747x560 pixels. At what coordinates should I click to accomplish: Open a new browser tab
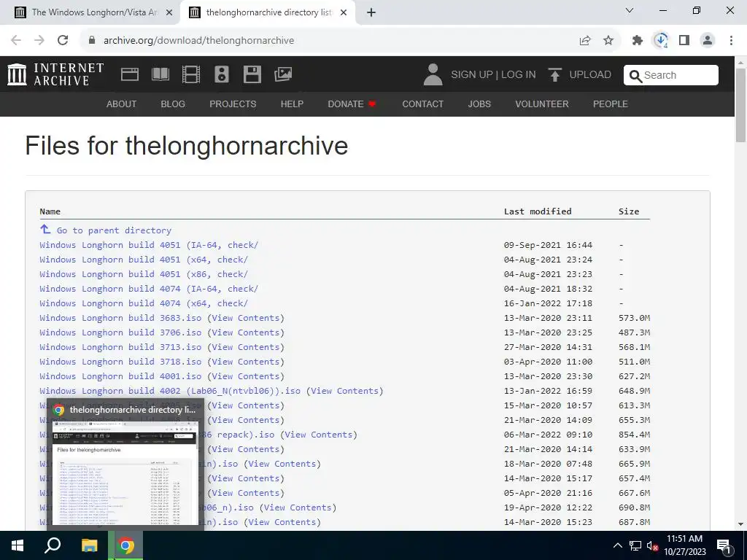[x=371, y=13]
